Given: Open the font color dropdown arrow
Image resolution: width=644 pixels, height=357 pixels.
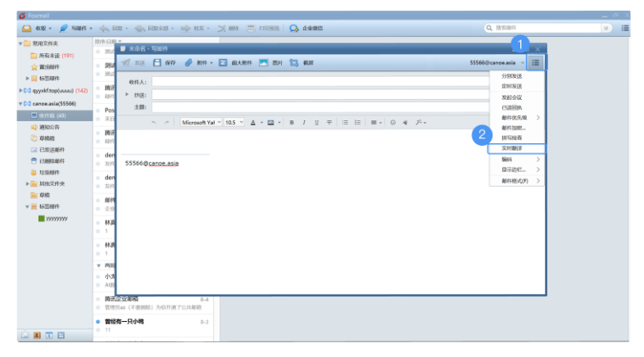Looking at the screenshot, I should (261, 123).
